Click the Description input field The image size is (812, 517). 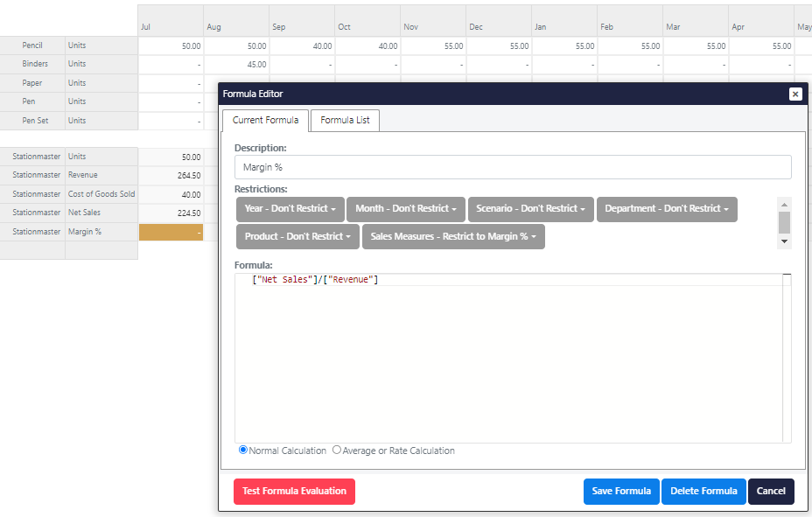[512, 167]
